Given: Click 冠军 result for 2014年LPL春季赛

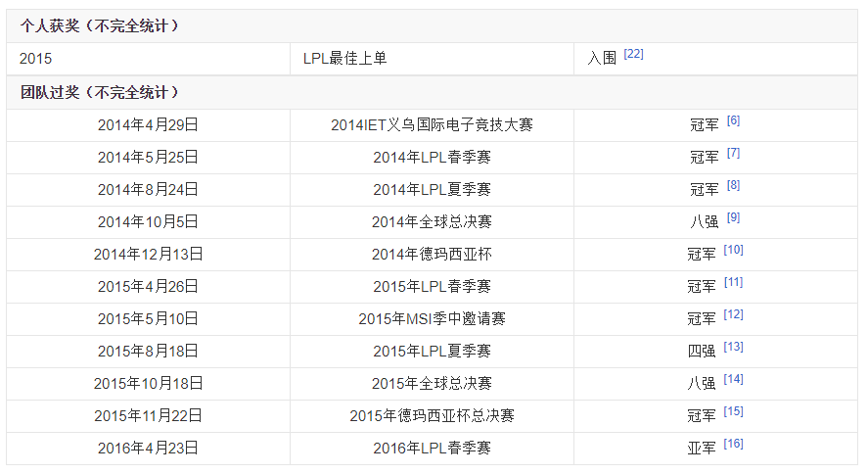Looking at the screenshot, I should pyautogui.click(x=705, y=158).
